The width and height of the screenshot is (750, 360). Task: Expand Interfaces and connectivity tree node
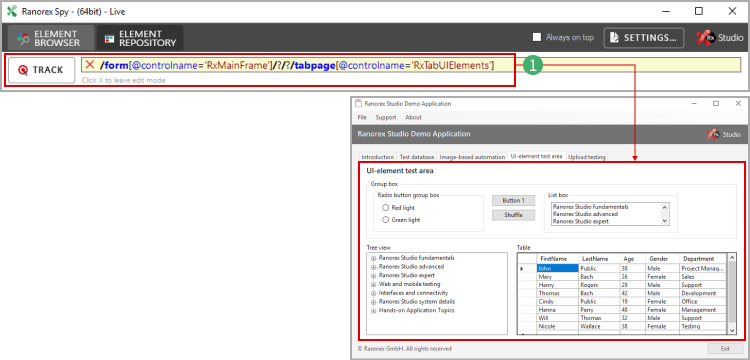click(x=374, y=293)
